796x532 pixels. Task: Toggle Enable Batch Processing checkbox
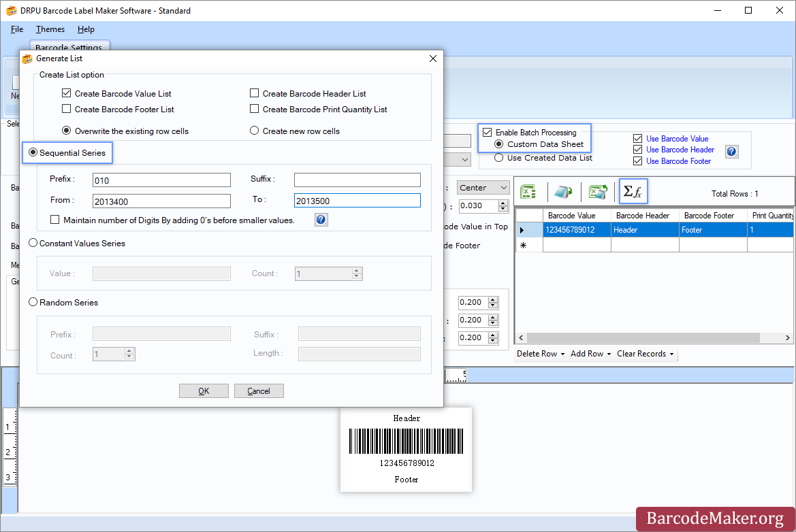point(488,133)
